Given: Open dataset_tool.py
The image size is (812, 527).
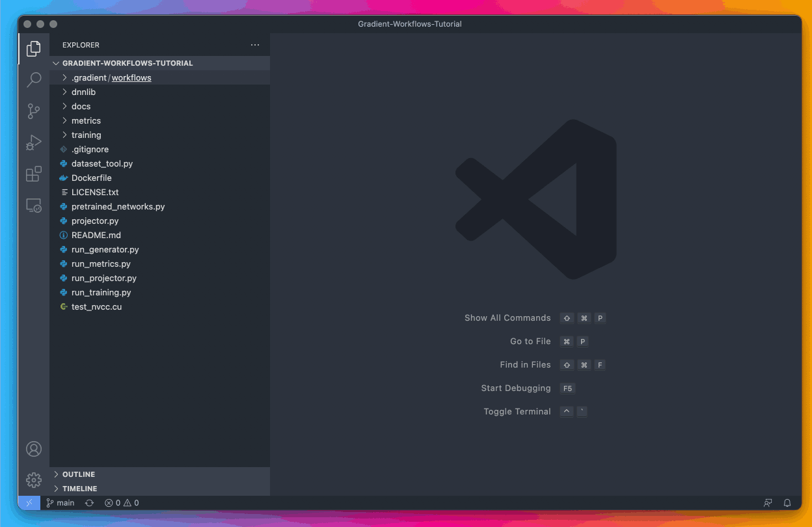Looking at the screenshot, I should pyautogui.click(x=159, y=163).
